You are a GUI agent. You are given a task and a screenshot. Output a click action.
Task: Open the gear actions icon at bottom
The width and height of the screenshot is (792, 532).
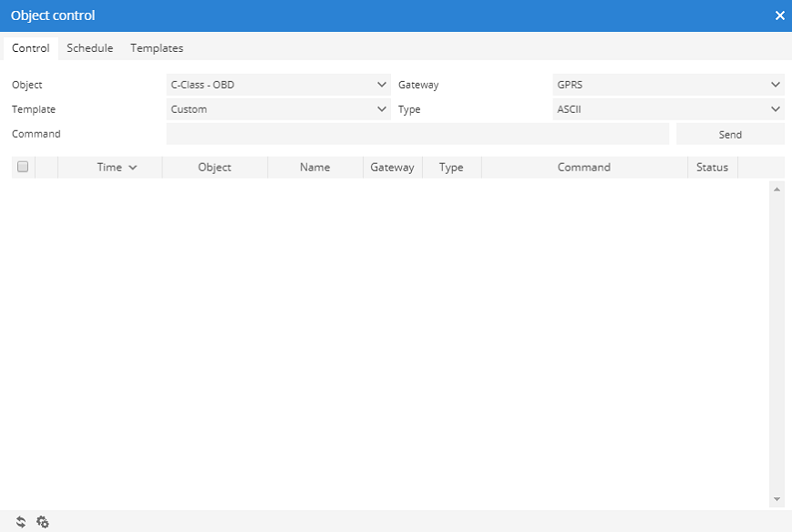pyautogui.click(x=42, y=522)
